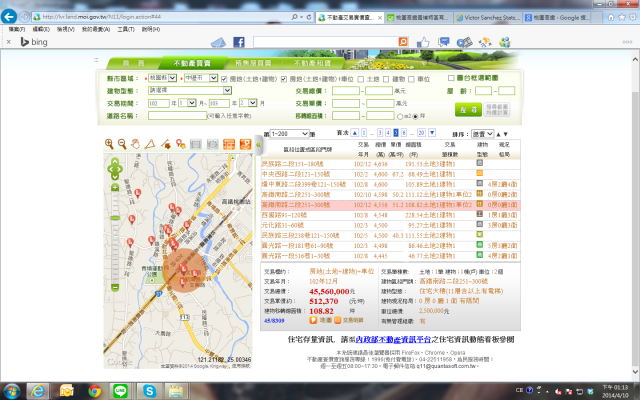Check the 車位 checkbox
Screen dimensions: 640x400
coord(411,79)
